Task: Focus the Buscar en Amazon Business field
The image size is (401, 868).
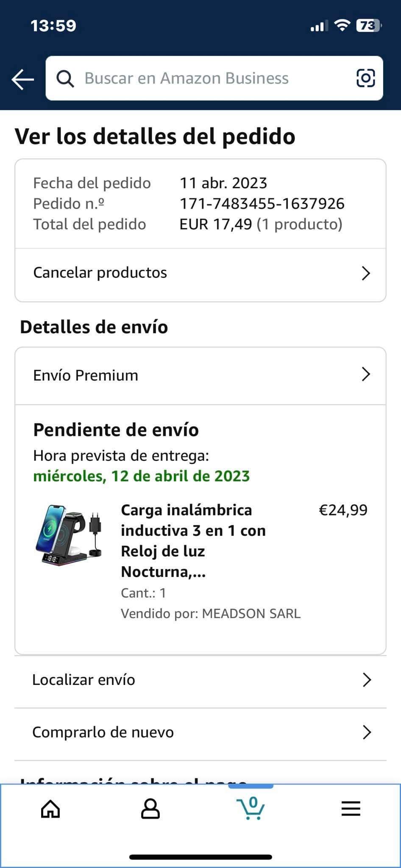Action: click(187, 78)
